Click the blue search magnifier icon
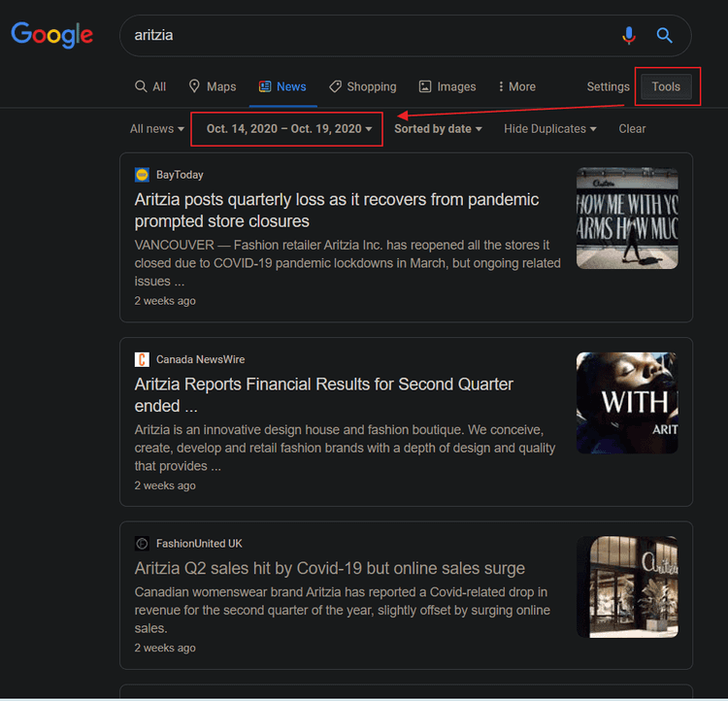 point(664,35)
